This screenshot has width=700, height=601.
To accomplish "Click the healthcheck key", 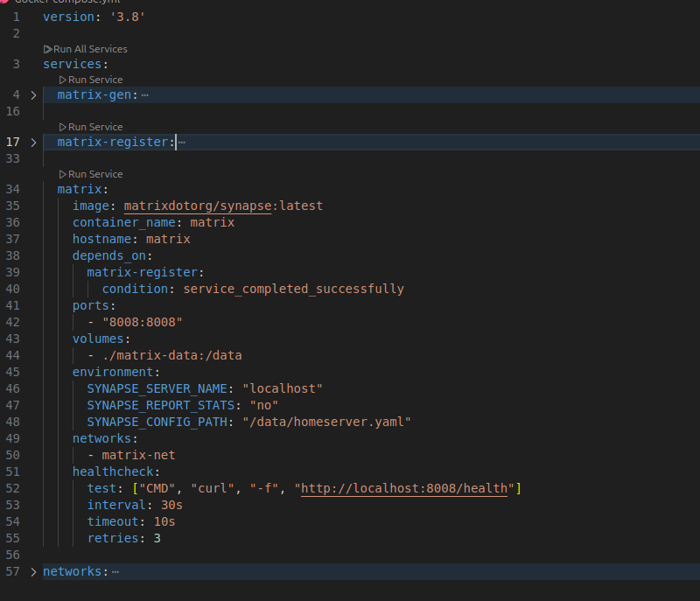I will (x=113, y=472).
